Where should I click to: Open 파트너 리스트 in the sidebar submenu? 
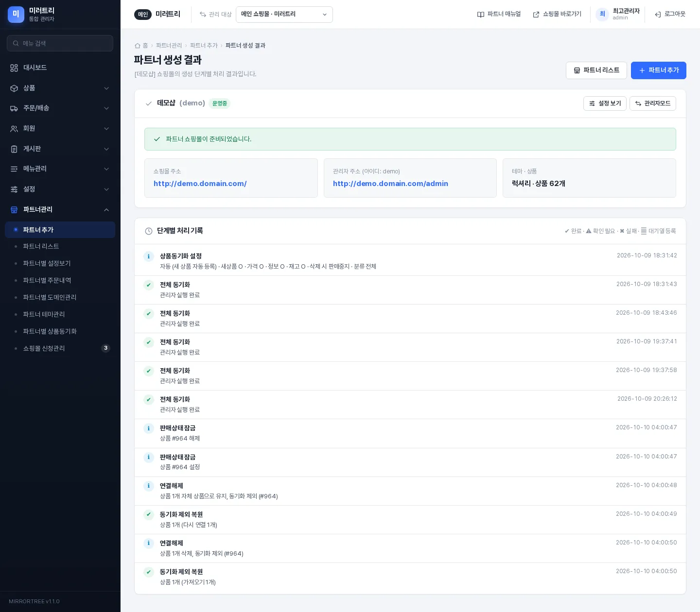pyautogui.click(x=60, y=247)
